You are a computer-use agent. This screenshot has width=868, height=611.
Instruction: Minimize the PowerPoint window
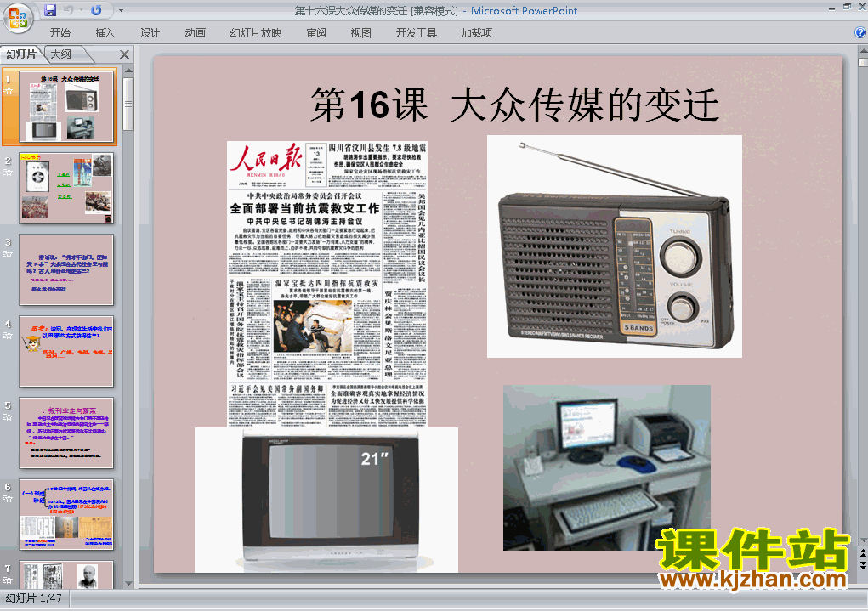(832, 8)
